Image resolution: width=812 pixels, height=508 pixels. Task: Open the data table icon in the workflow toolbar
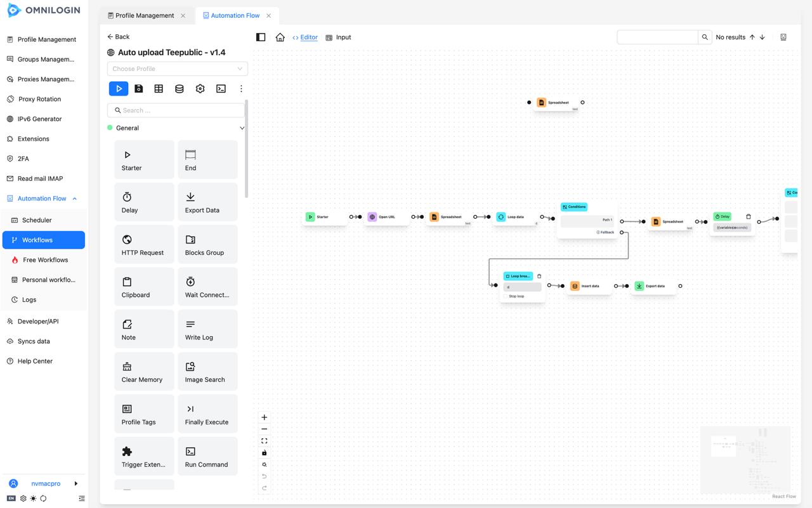(159, 89)
